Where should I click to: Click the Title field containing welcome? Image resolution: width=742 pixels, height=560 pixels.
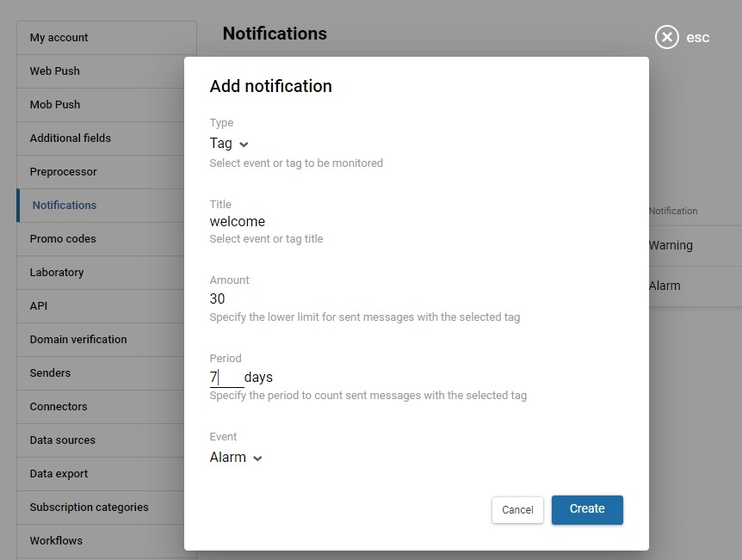click(x=258, y=221)
